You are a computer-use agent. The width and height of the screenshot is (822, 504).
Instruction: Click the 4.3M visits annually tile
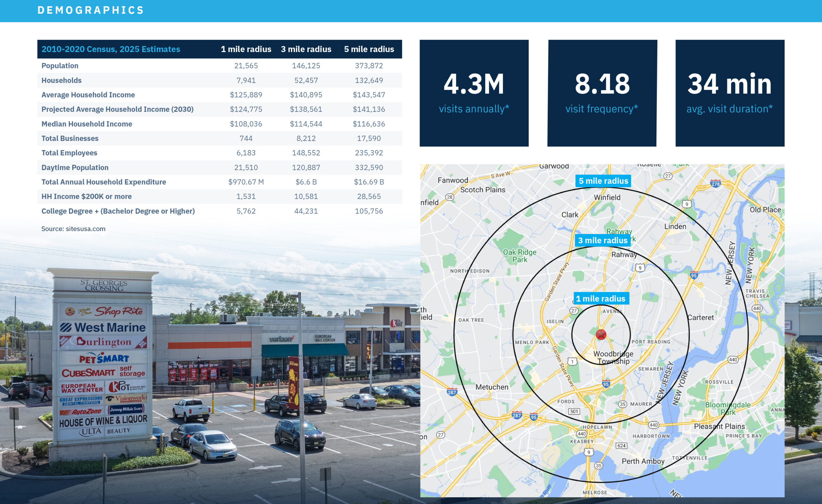pos(474,93)
